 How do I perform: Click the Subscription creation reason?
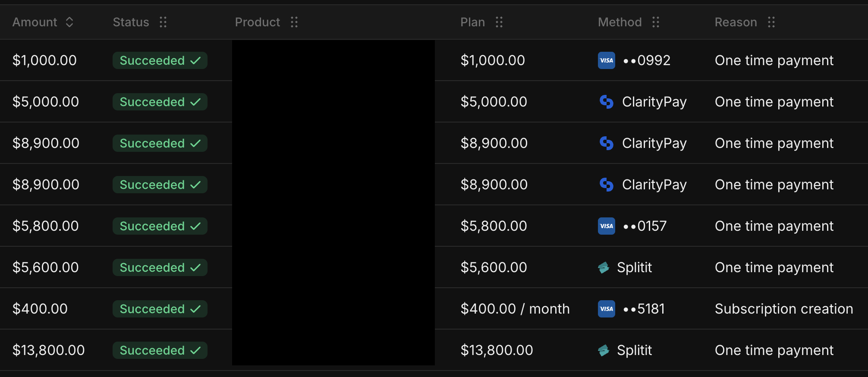(784, 309)
